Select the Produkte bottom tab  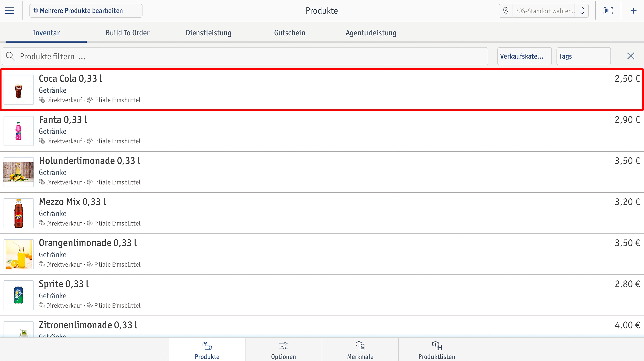tap(207, 349)
